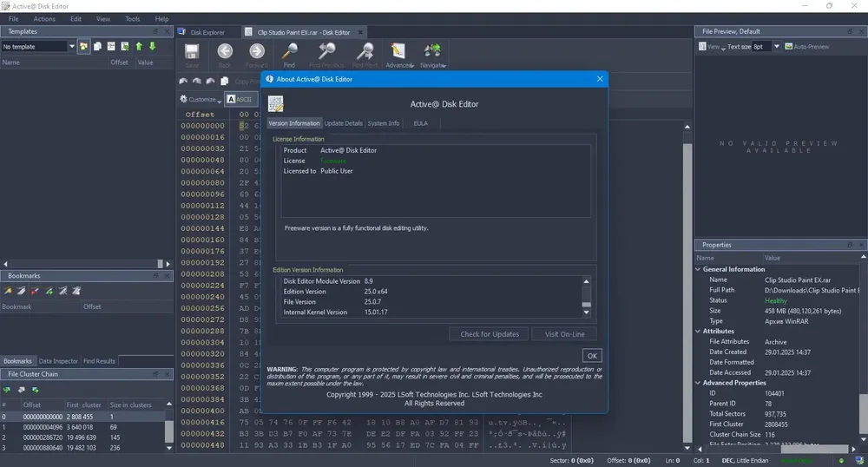
Task: Click the OK button in About dialog
Action: coord(592,356)
